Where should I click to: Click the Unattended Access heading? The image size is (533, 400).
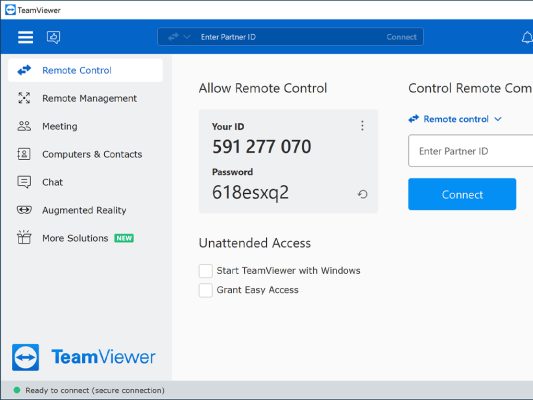(x=255, y=243)
